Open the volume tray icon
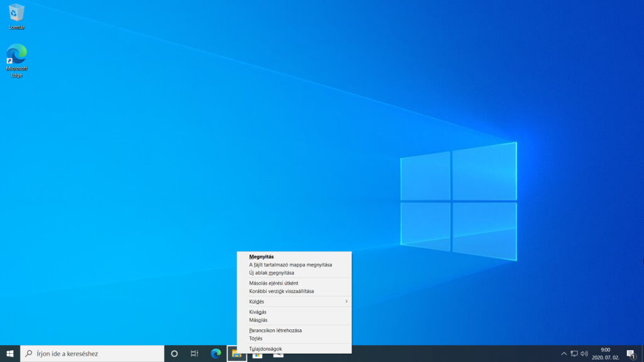Image resolution: width=644 pixels, height=362 pixels. click(584, 354)
